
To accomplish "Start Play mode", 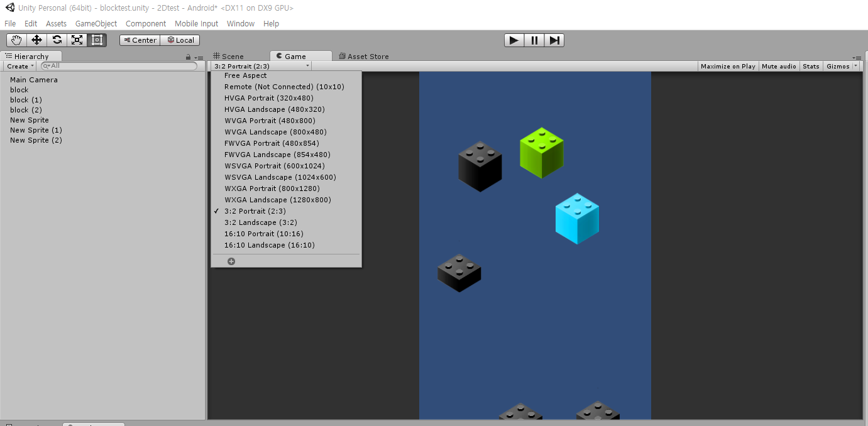I will tap(514, 40).
